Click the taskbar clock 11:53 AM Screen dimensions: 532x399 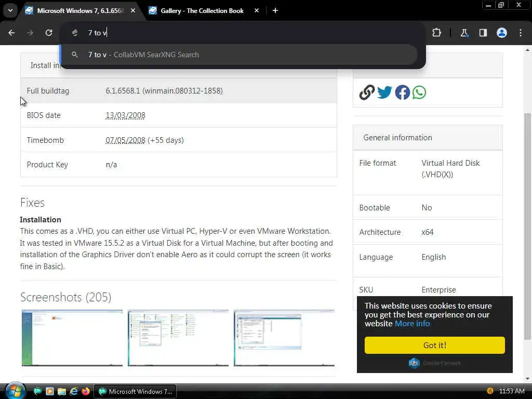(512, 391)
